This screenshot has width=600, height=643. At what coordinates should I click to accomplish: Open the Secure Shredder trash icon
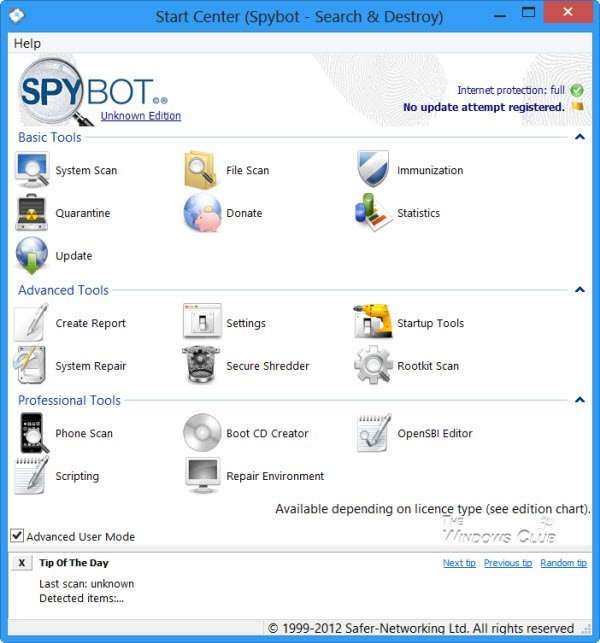201,365
